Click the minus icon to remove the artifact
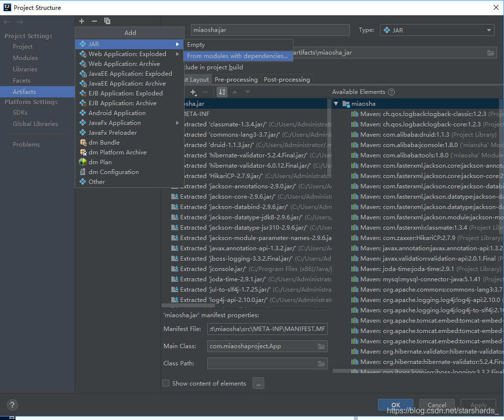Viewport: 504px width, 420px height. [x=94, y=21]
